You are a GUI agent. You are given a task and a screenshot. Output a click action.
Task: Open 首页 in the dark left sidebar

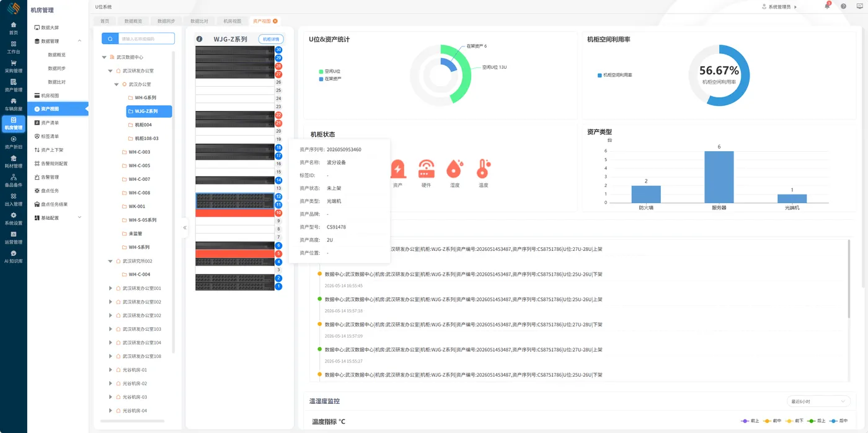click(13, 28)
